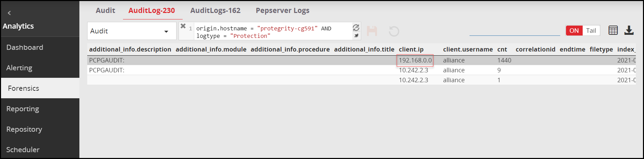Select the Audit tab
The width and height of the screenshot is (644, 159).
pyautogui.click(x=105, y=11)
